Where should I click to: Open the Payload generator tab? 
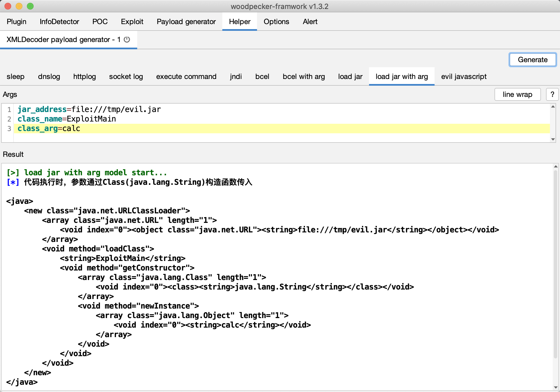point(186,22)
